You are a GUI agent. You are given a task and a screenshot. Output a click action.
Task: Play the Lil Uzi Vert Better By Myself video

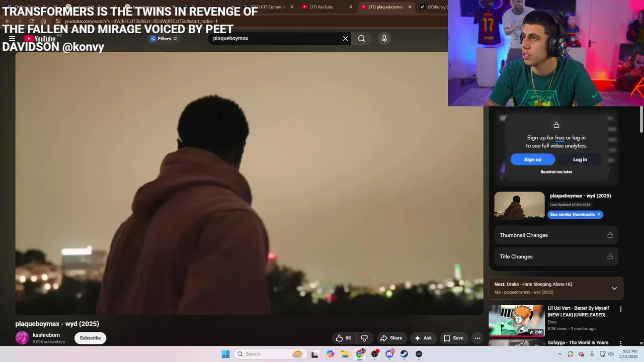click(516, 320)
